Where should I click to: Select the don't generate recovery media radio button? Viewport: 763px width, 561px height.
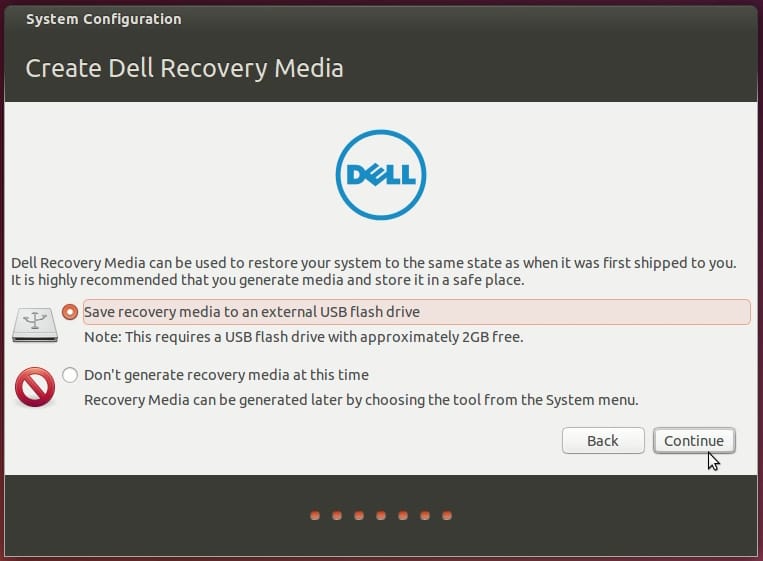tap(70, 375)
